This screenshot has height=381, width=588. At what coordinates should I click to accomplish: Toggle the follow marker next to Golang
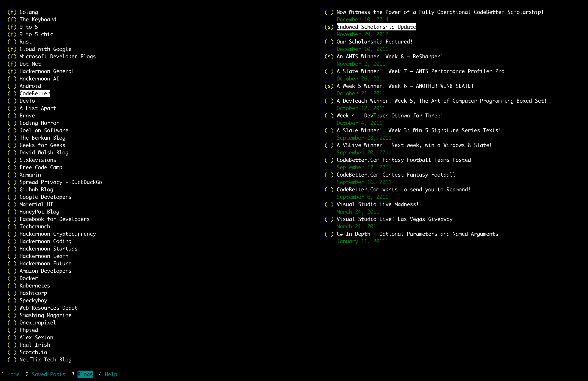pos(12,12)
